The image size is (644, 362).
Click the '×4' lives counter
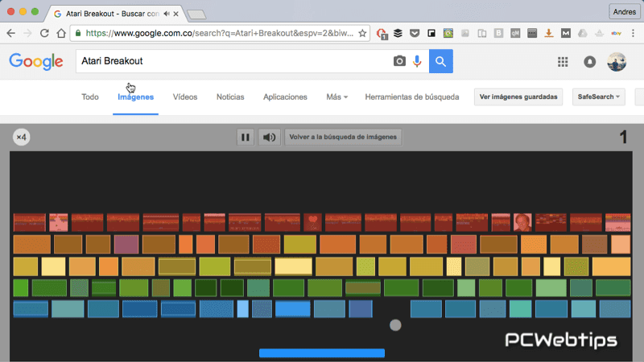tap(21, 137)
